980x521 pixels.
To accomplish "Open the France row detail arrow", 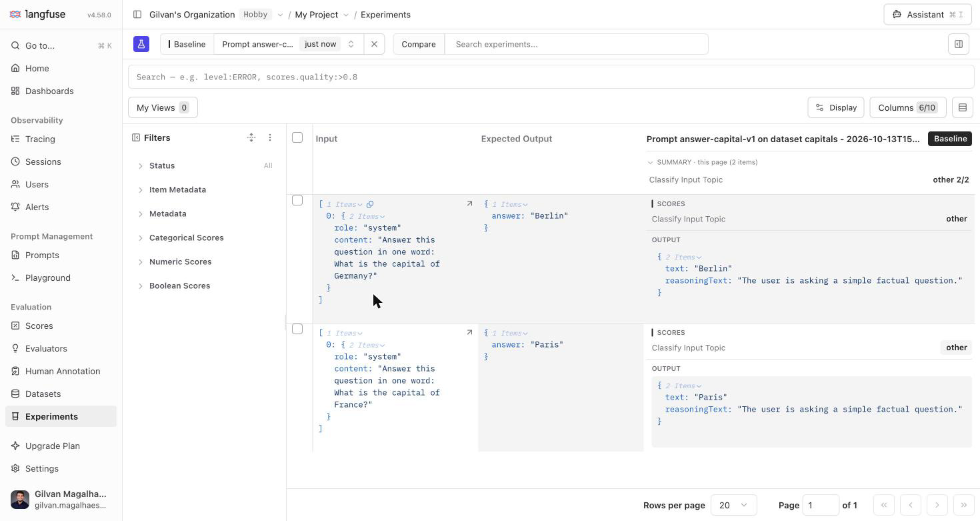I will tap(469, 332).
